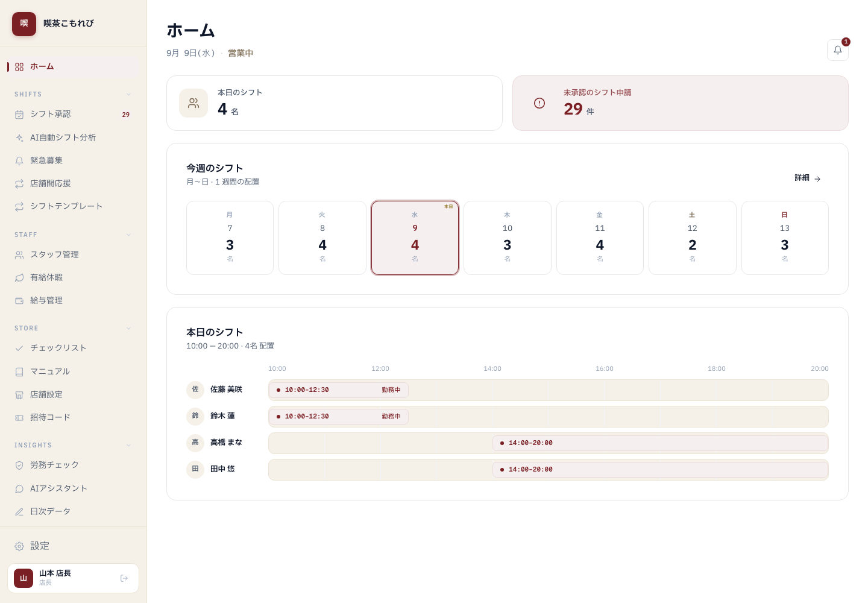Click the 緊急募集 bell icon
The image size is (868, 603).
[x=19, y=161]
